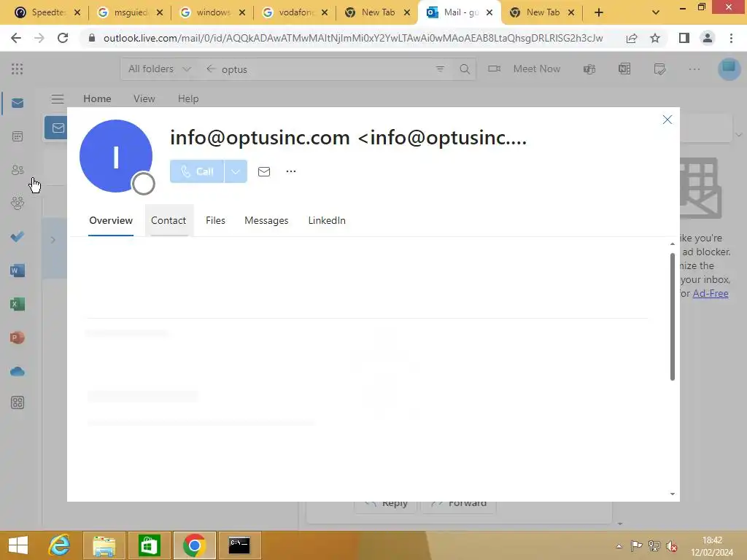Switch to Messages tab
Image resolution: width=747 pixels, height=560 pixels.
pos(266,220)
